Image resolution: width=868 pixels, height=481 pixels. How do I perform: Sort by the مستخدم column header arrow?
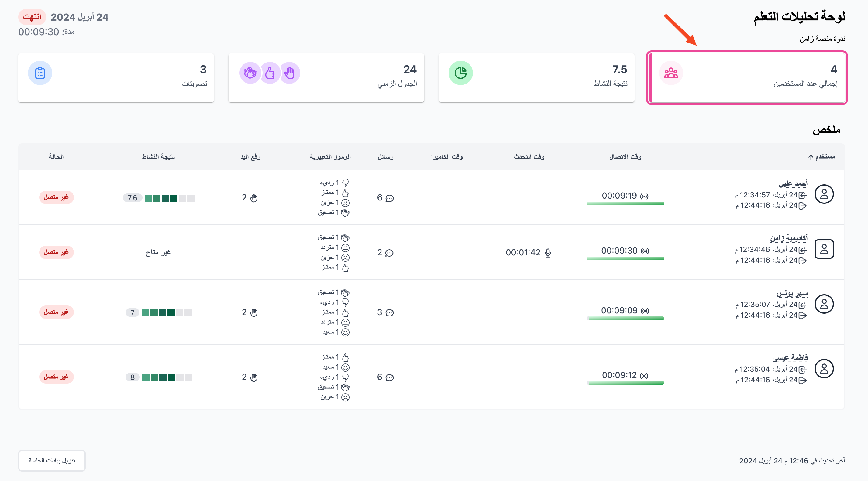(x=811, y=157)
